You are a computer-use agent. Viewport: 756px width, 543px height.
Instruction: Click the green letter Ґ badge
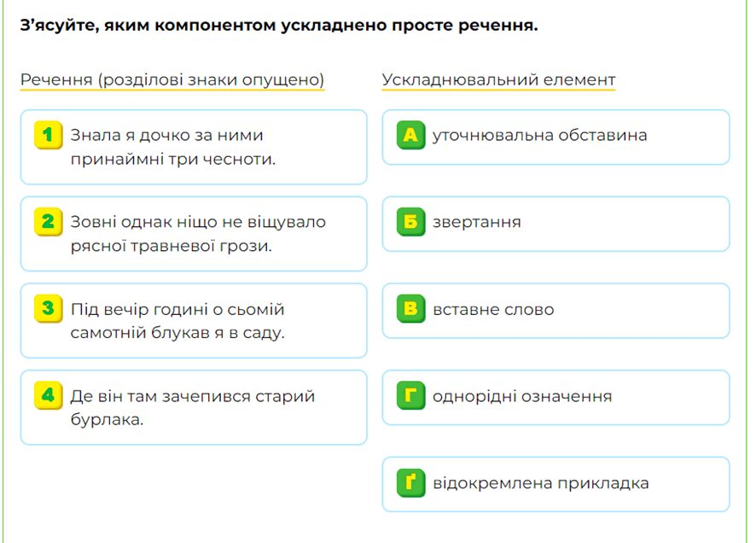[x=410, y=482]
